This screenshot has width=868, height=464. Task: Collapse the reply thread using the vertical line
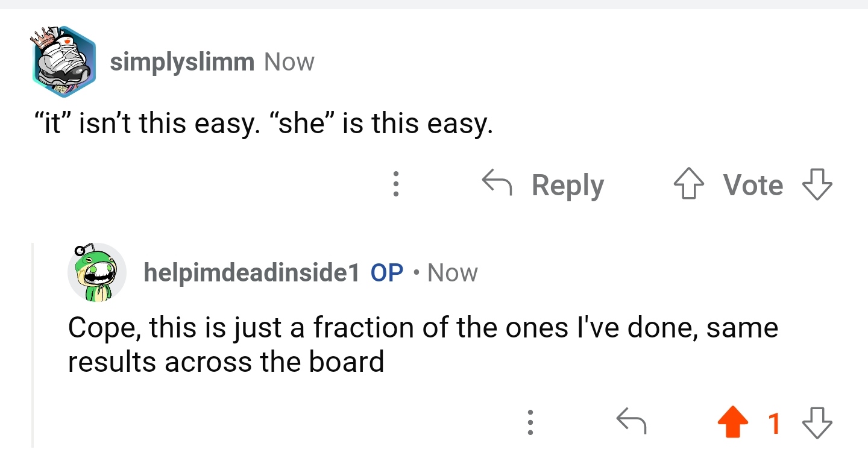(x=33, y=345)
